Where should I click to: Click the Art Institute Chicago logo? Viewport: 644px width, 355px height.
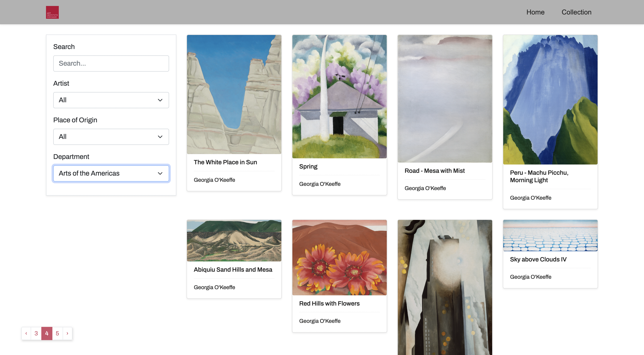[52, 12]
